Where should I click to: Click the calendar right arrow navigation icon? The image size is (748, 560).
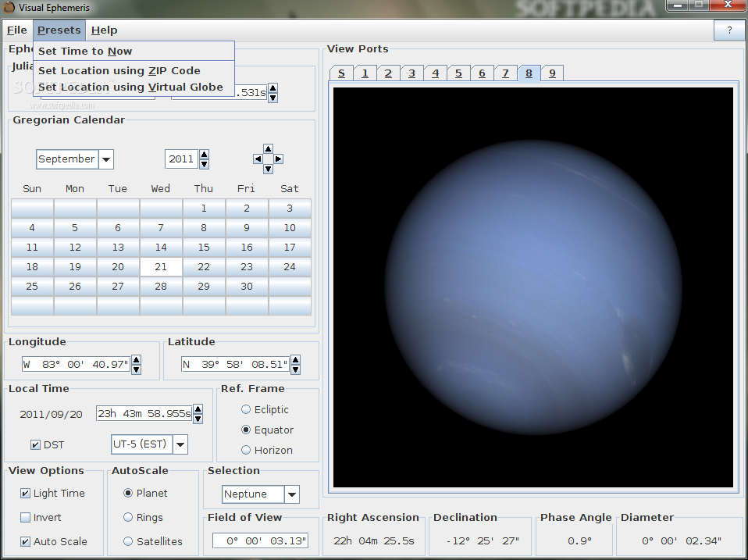[x=279, y=159]
